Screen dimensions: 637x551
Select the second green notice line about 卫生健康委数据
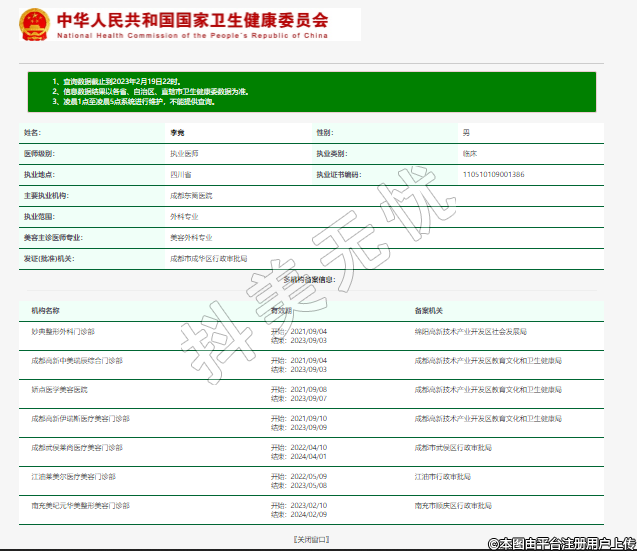point(150,91)
